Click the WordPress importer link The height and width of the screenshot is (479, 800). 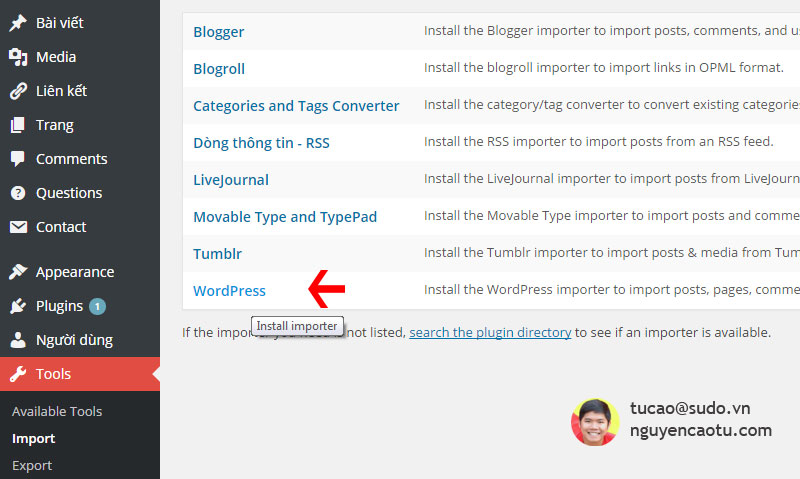tap(229, 291)
